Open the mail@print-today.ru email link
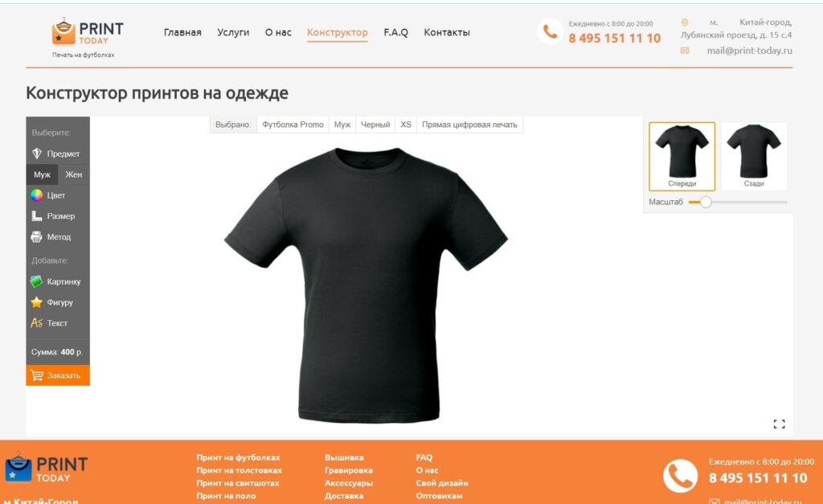 [x=749, y=51]
